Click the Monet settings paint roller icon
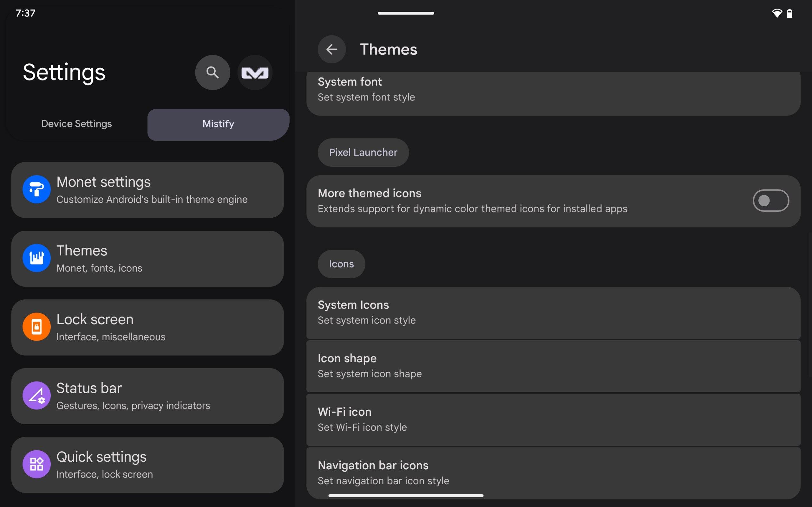This screenshot has width=812, height=507. click(x=36, y=189)
